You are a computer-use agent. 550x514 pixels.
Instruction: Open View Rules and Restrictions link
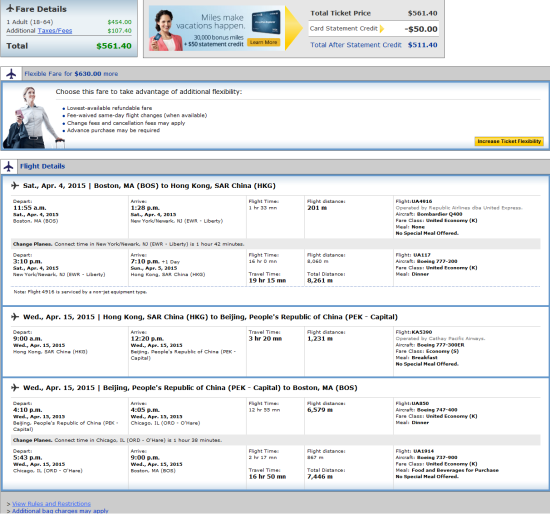coord(51,503)
